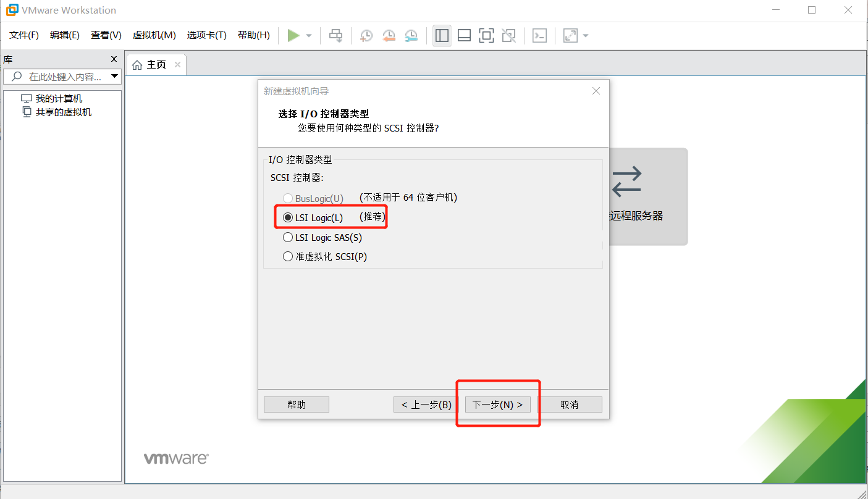The image size is (868, 499).
Task: Click the VMware Workstation title bar logo
Action: [x=11, y=10]
